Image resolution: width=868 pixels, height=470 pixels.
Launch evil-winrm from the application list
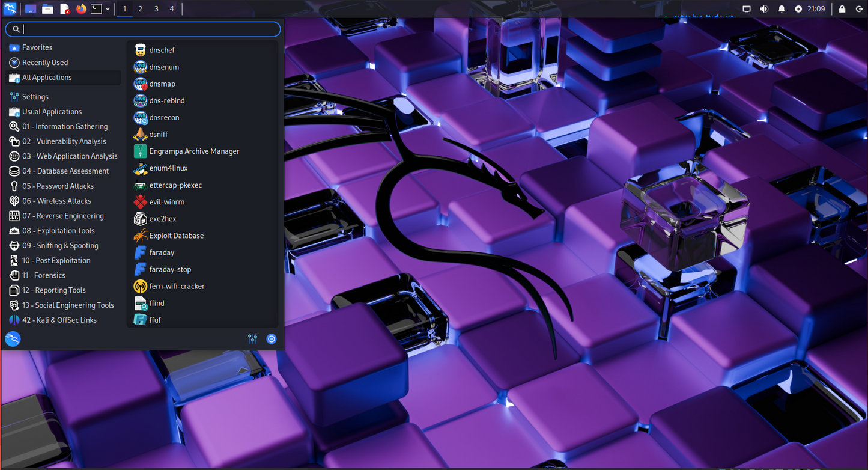point(202,202)
